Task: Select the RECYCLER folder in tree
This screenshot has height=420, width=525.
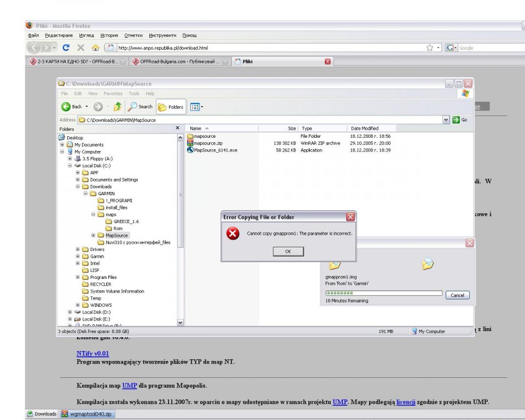Action: [97, 284]
